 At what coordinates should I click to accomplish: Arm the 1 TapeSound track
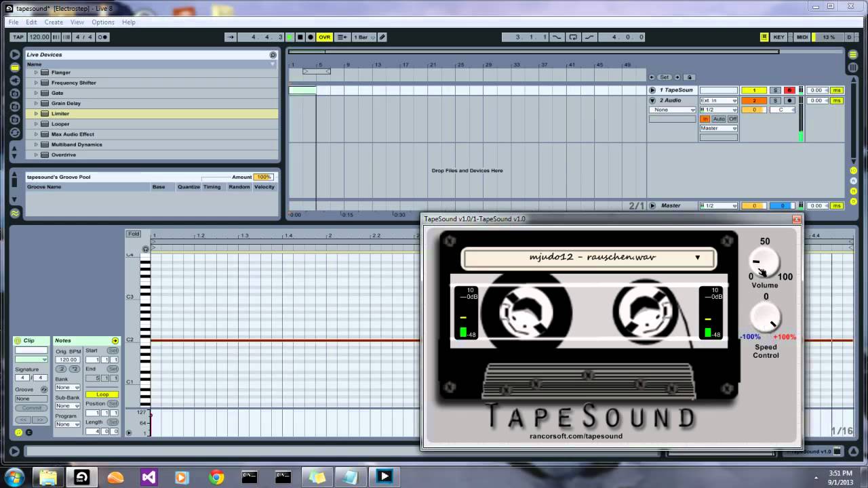click(x=789, y=90)
